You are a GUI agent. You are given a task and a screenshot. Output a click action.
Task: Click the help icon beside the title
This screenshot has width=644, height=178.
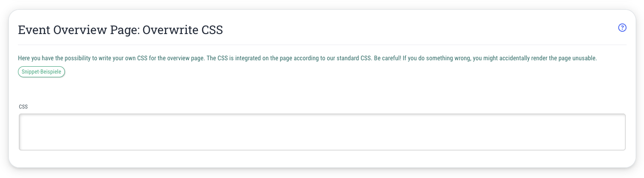(x=622, y=28)
